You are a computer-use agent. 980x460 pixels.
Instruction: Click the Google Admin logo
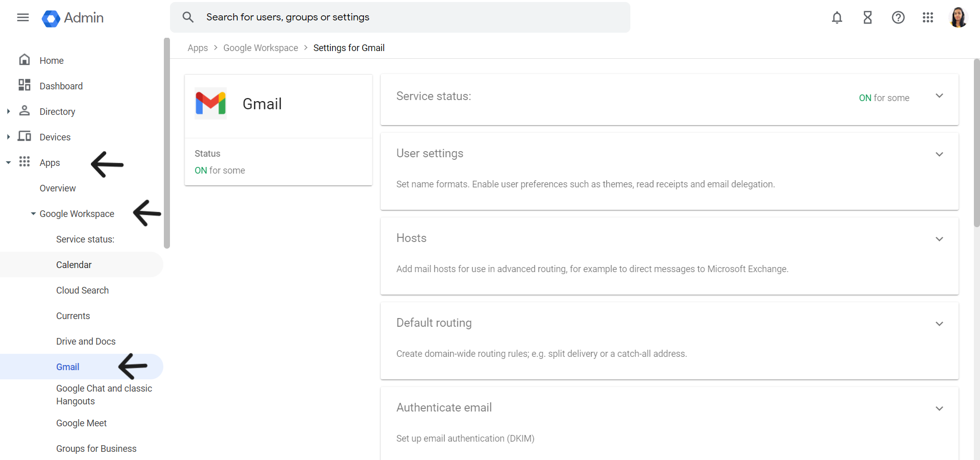click(72, 18)
